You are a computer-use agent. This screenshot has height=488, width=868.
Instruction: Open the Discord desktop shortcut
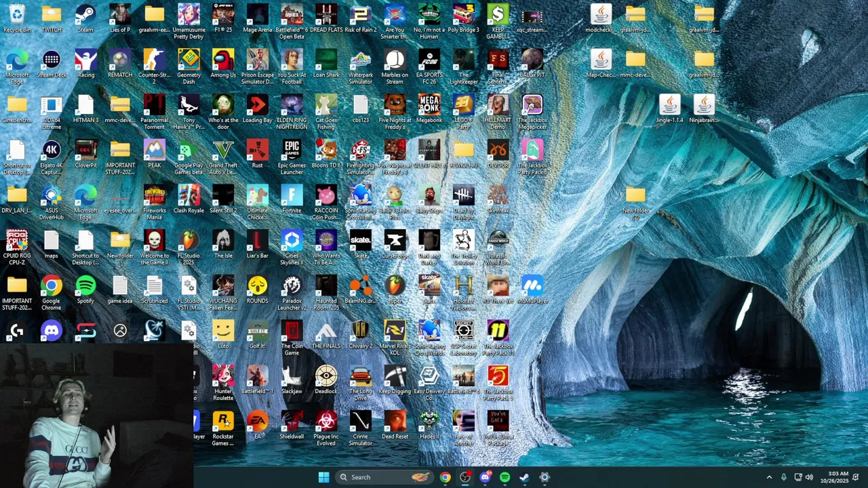tap(52, 331)
